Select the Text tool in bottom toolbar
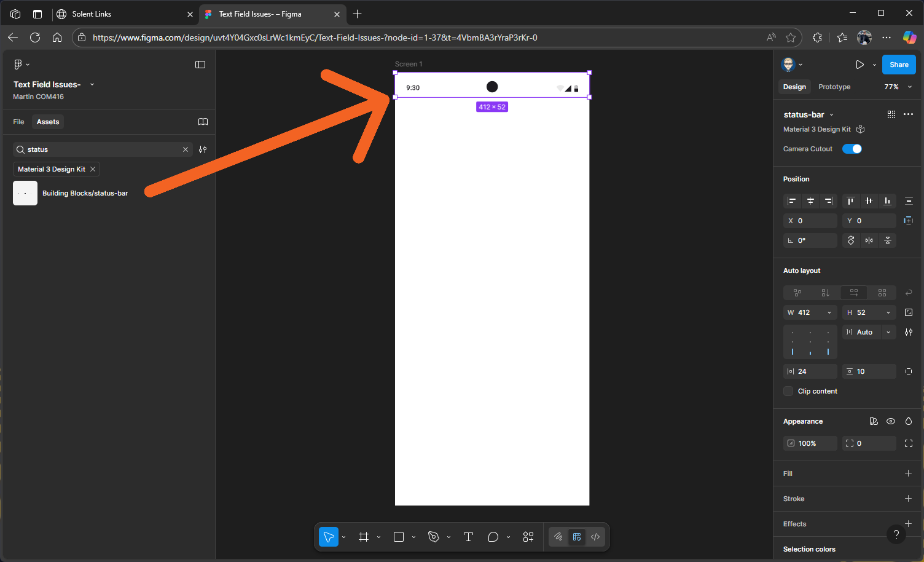The height and width of the screenshot is (562, 924). pos(468,537)
